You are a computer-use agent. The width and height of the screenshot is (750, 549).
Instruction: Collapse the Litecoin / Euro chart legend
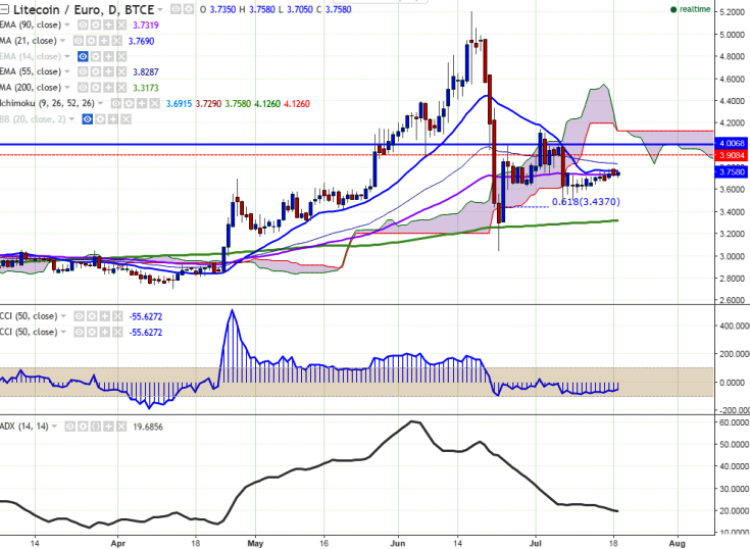point(5,9)
